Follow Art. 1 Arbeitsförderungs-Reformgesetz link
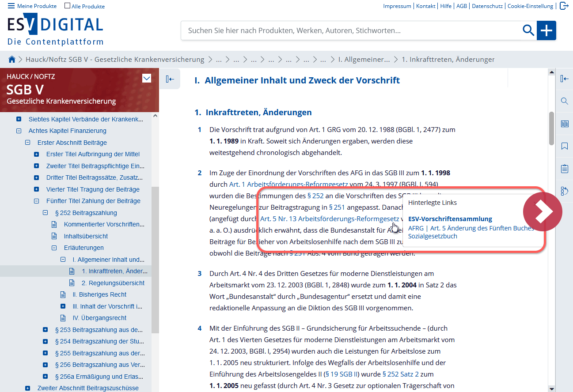Viewport: 573px width, 392px height. [x=288, y=184]
